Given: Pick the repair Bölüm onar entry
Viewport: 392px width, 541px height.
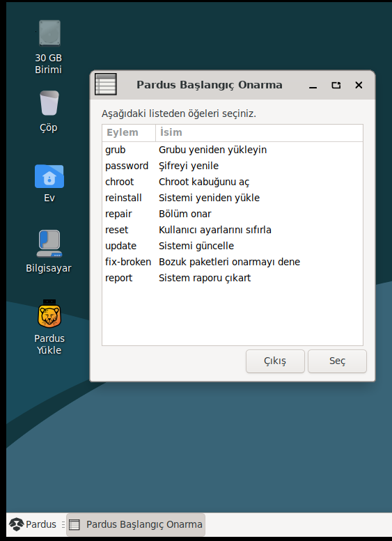Looking at the screenshot, I should (x=233, y=214).
